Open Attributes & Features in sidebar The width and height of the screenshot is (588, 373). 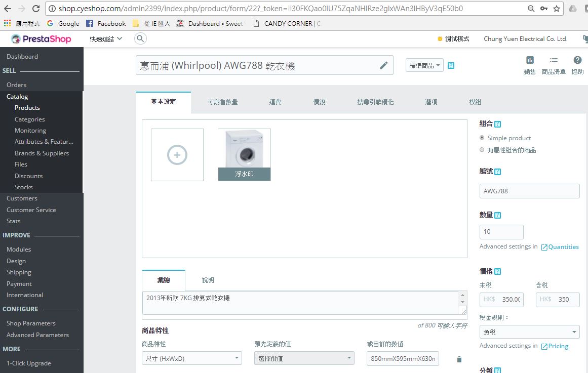point(44,142)
